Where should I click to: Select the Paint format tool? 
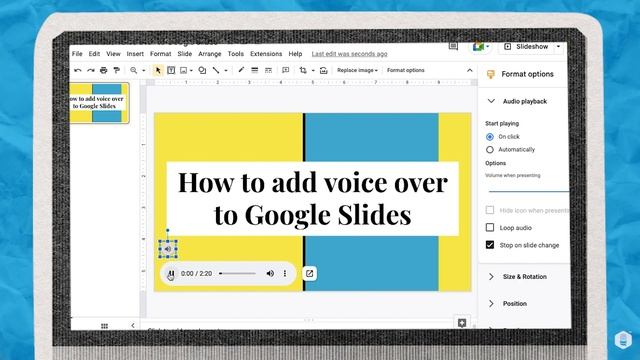tap(117, 70)
